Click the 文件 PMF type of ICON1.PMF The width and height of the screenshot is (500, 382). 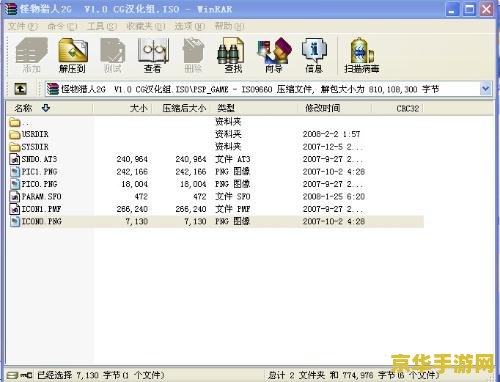(x=233, y=209)
